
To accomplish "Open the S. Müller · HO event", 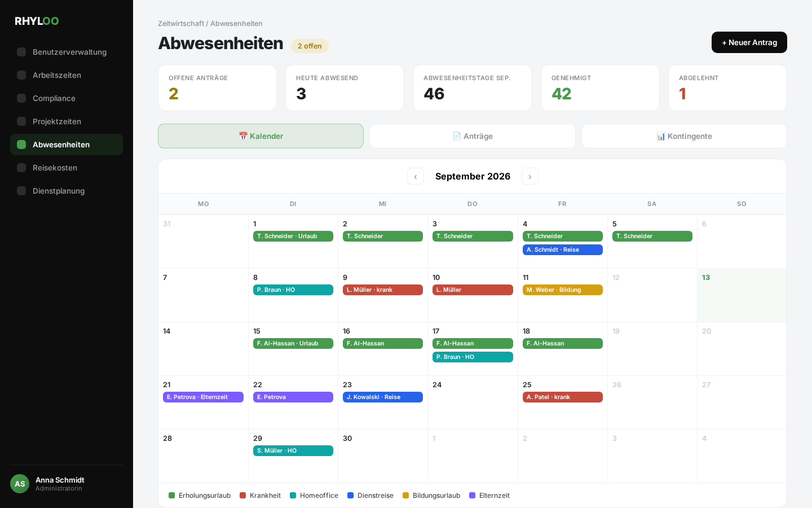I will pos(293,451).
